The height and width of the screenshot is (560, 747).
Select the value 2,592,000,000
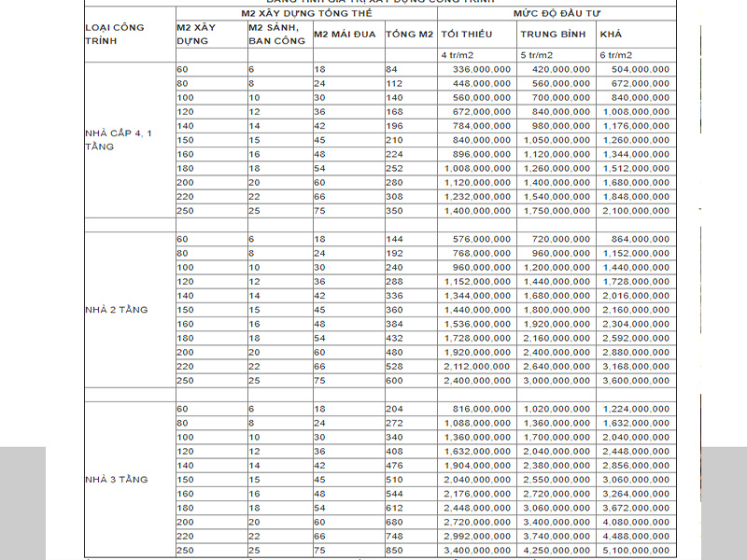coord(636,338)
